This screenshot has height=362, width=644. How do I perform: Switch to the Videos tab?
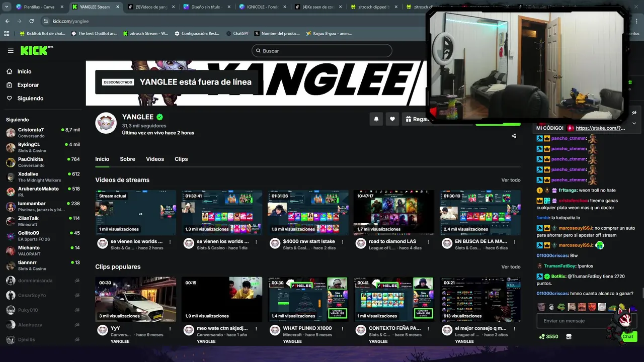pos(155,159)
